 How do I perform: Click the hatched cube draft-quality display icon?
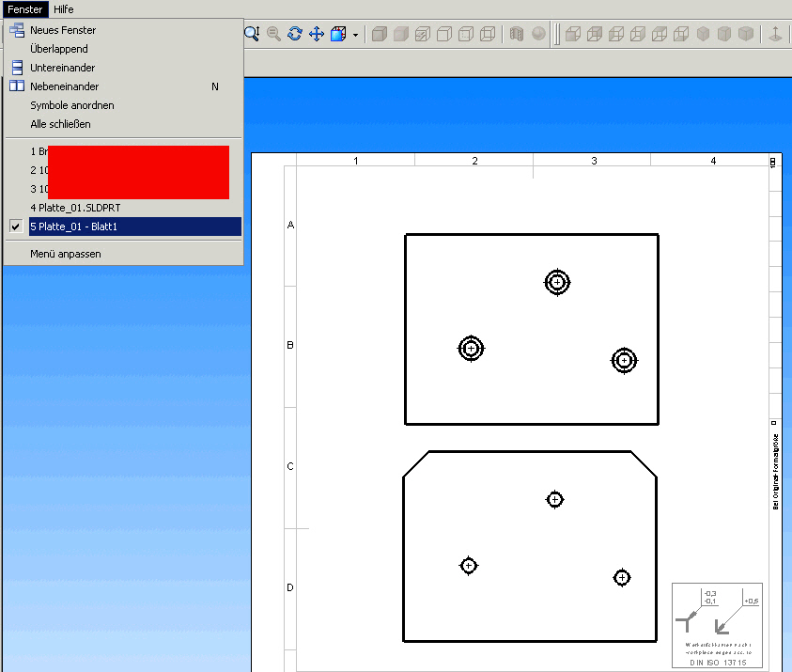[x=423, y=34]
